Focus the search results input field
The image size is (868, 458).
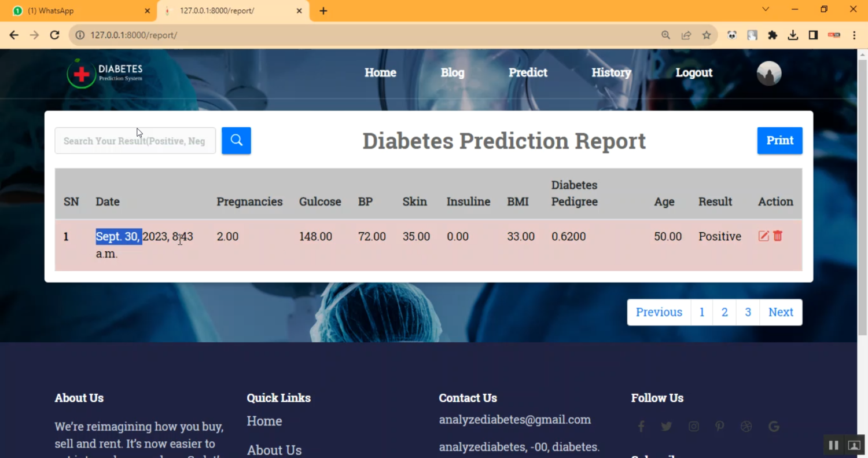pyautogui.click(x=135, y=140)
